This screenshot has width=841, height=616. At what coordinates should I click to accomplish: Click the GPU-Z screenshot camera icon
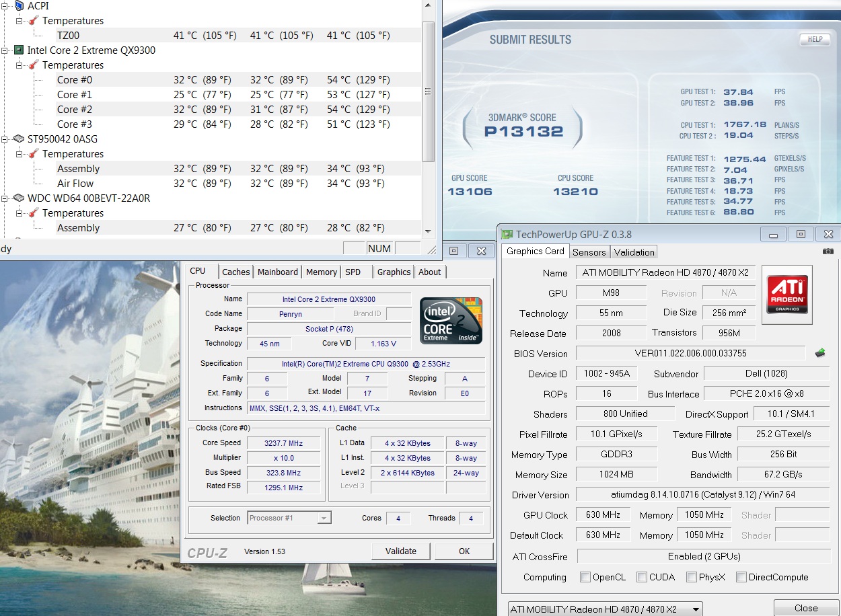[x=828, y=252]
